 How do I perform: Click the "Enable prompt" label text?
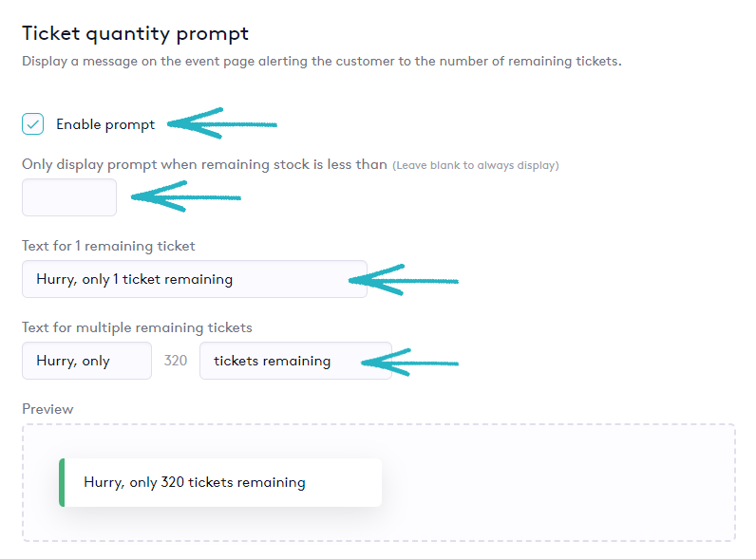click(105, 124)
